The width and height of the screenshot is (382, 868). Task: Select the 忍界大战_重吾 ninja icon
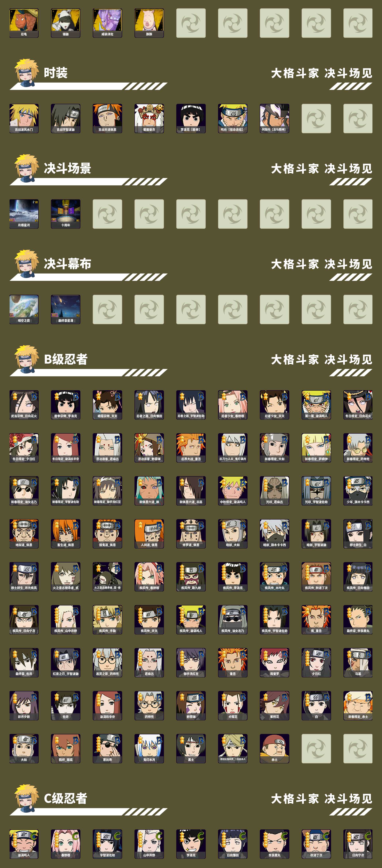pyautogui.click(x=191, y=448)
